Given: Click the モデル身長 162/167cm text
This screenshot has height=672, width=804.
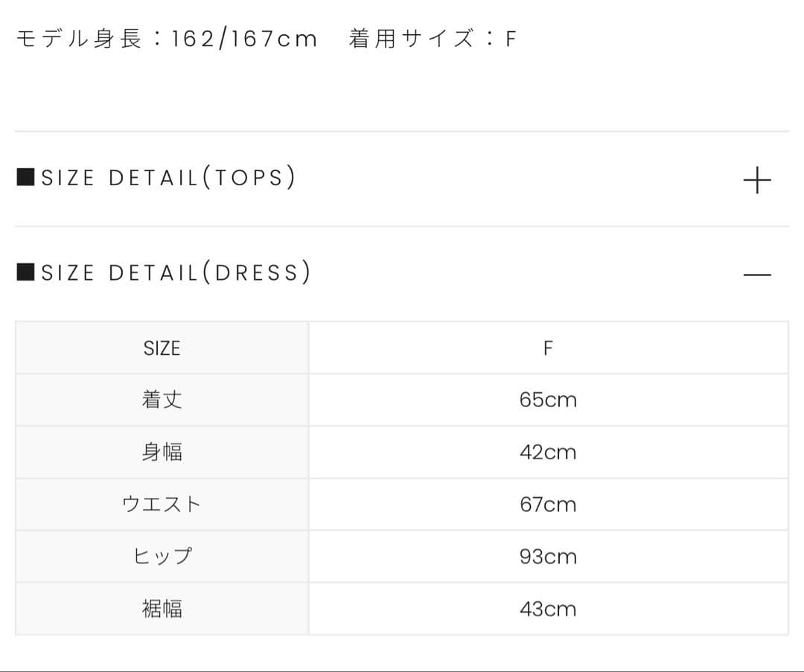Looking at the screenshot, I should coord(167,39).
